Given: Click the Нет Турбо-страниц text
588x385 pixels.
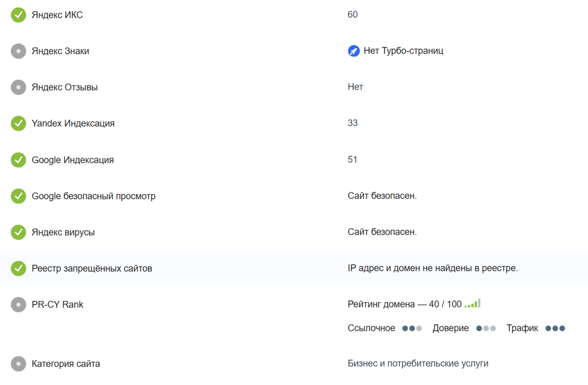Looking at the screenshot, I should click(403, 51).
